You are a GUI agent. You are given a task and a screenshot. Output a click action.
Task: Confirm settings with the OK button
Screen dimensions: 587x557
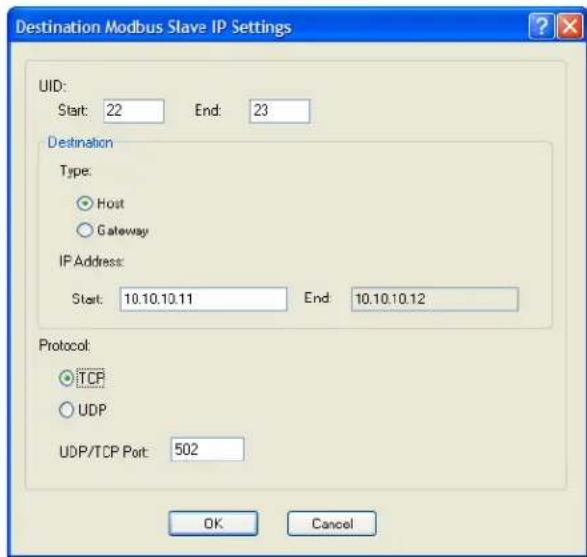[213, 523]
